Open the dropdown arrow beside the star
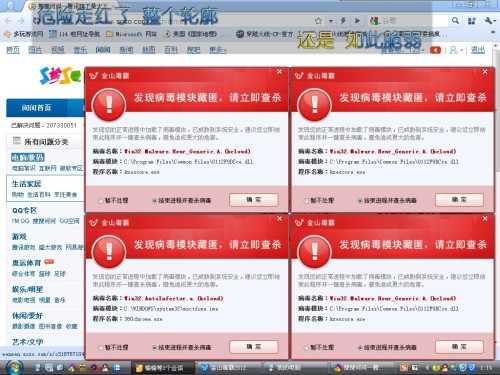 point(330,21)
